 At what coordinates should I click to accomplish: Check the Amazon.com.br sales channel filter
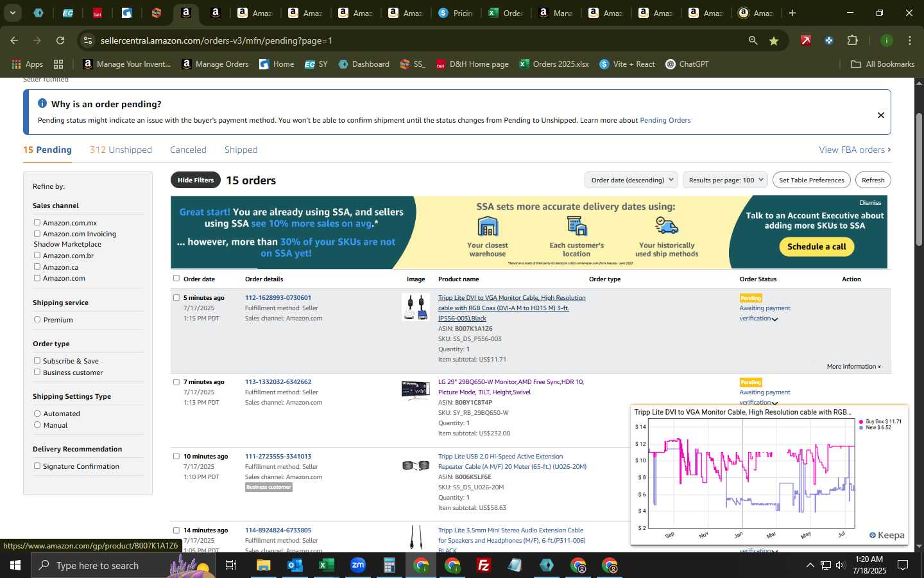click(37, 255)
